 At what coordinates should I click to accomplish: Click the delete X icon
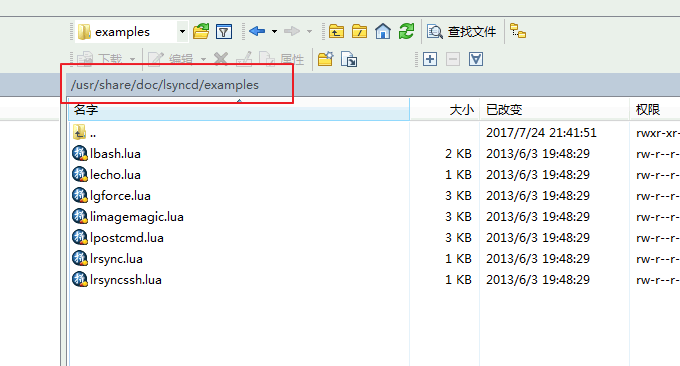pos(221,59)
